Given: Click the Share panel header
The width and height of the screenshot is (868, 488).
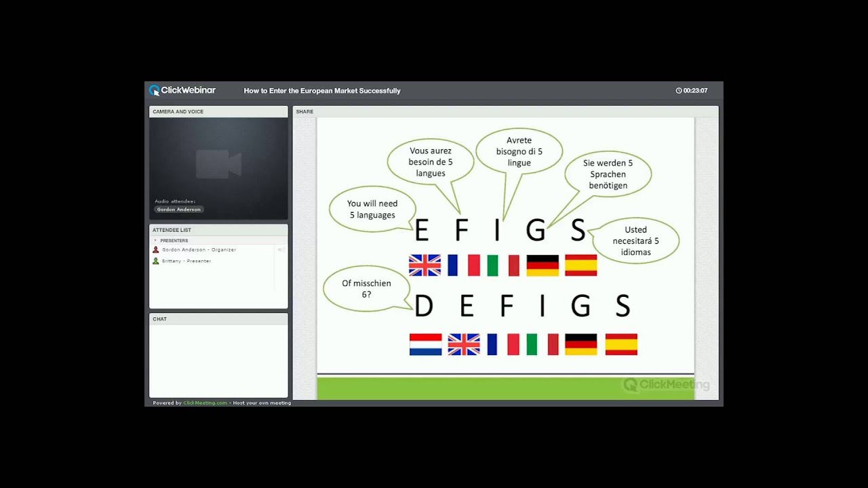Looking at the screenshot, I should tap(505, 111).
